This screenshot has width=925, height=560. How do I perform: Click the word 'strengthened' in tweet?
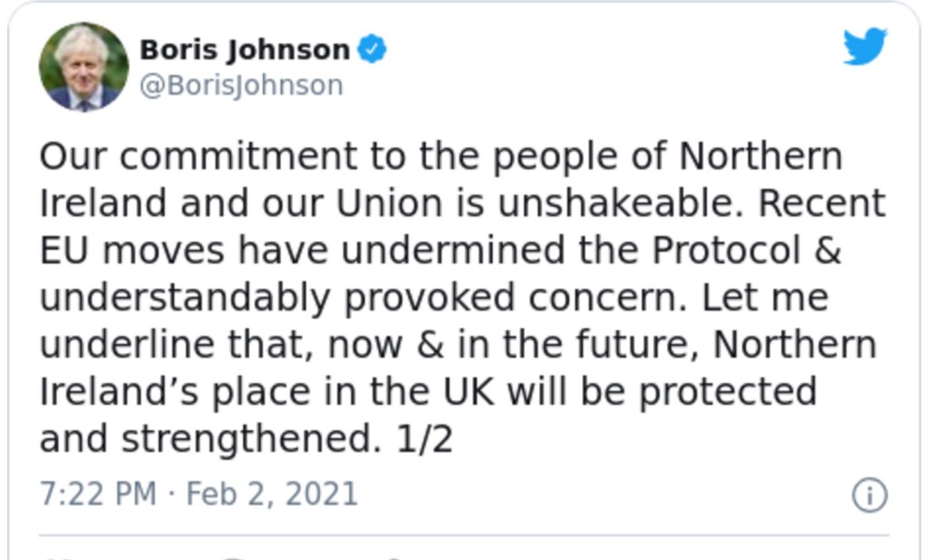[x=247, y=440]
